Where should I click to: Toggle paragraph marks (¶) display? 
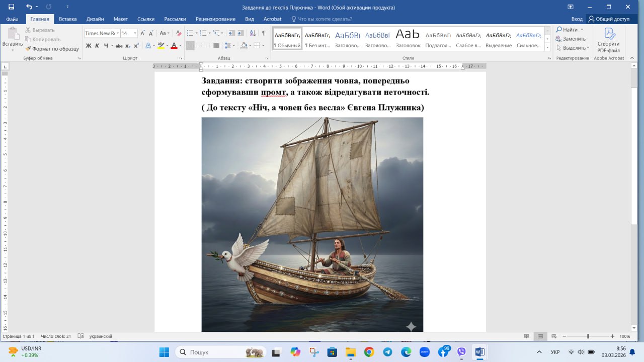click(264, 33)
